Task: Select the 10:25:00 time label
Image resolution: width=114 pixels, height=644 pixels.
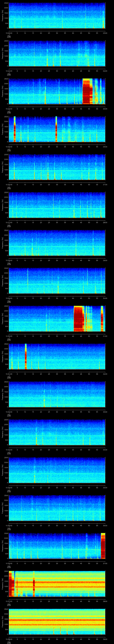Action: [9, 147]
